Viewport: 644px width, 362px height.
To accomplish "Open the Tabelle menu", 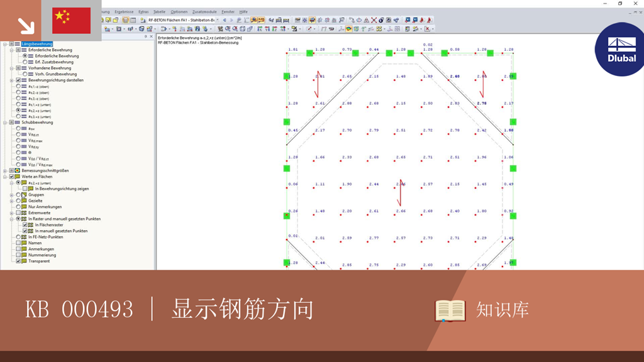I will (159, 12).
